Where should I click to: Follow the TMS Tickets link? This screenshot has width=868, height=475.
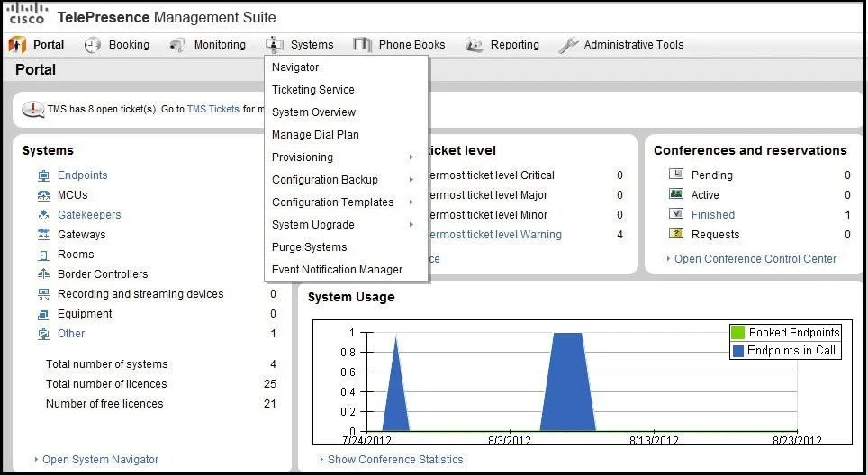213,109
